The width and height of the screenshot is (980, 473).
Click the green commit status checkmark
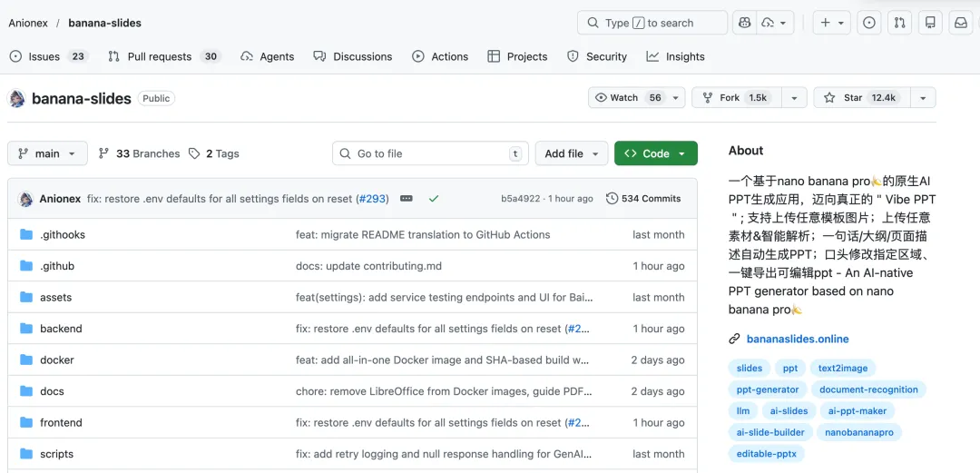(434, 198)
